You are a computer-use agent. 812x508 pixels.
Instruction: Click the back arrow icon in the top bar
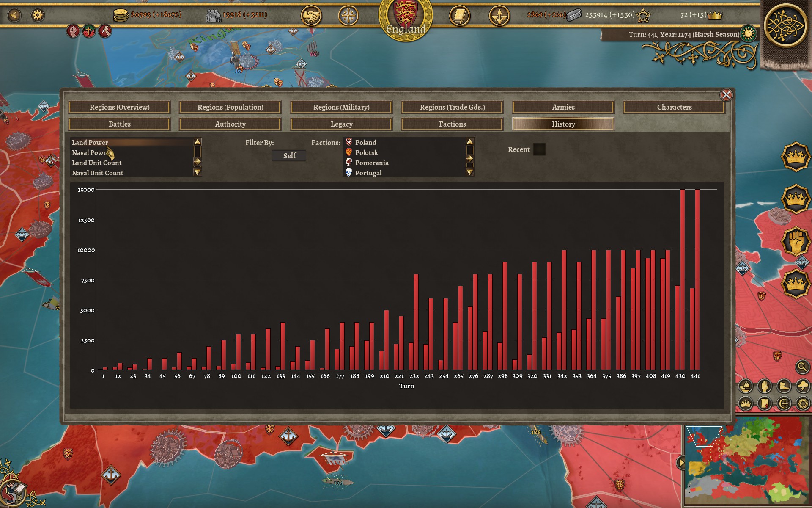tap(15, 15)
